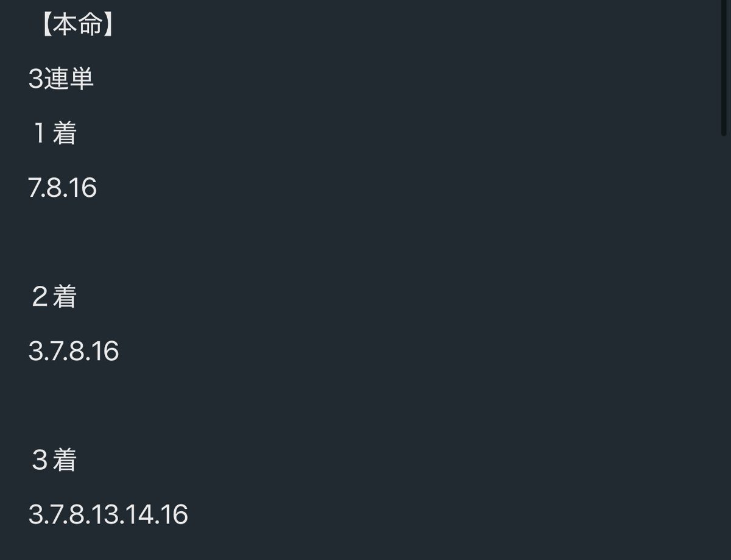Click the 7.8.16 first-place picks line
Viewport: 731px width, 560px height.
coord(63,188)
